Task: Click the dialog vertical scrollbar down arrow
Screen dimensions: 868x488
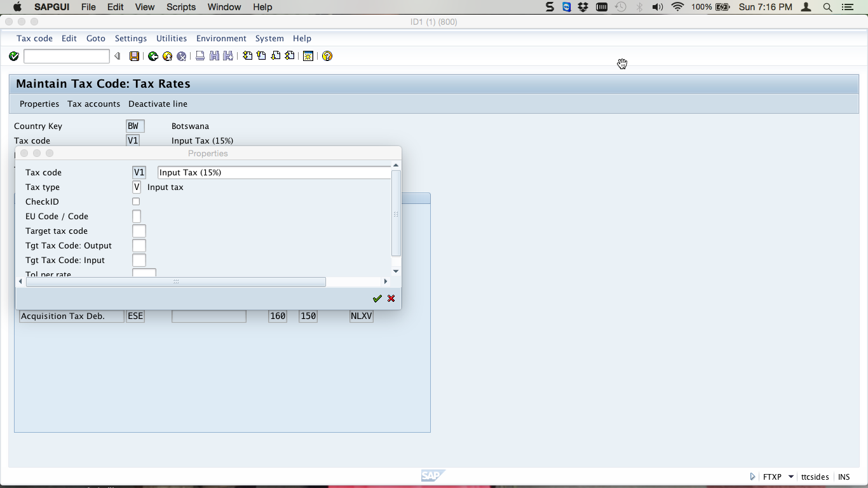Action: click(396, 271)
